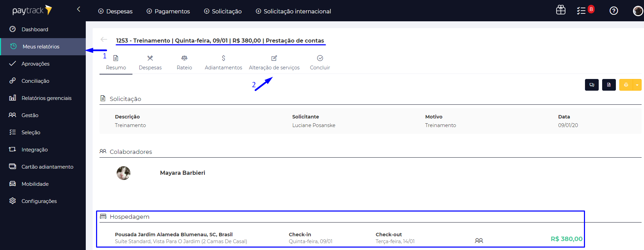Click the Hospedagem section header
Image resolution: width=644 pixels, height=250 pixels.
[x=125, y=217]
